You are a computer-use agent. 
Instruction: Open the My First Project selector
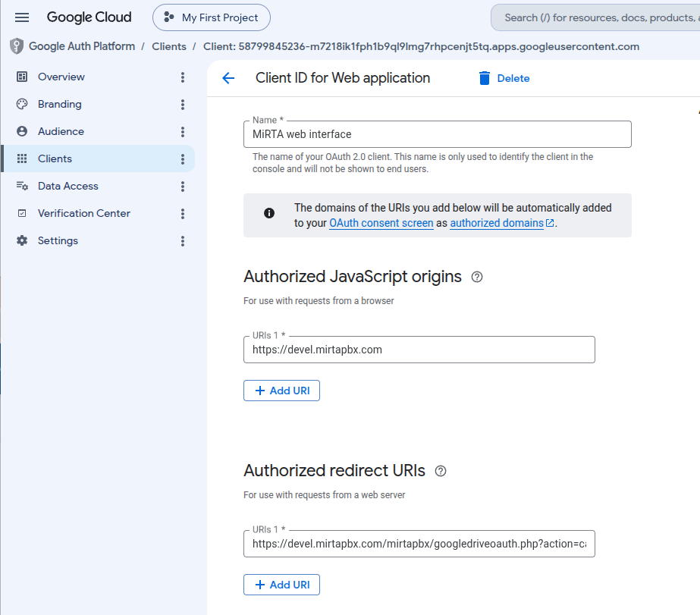pyautogui.click(x=212, y=17)
